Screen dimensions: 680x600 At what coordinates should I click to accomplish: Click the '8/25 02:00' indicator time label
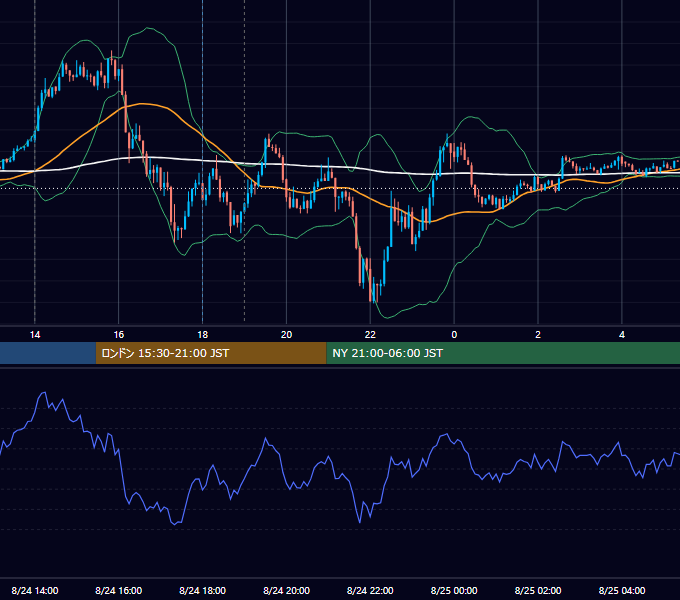pos(538,590)
